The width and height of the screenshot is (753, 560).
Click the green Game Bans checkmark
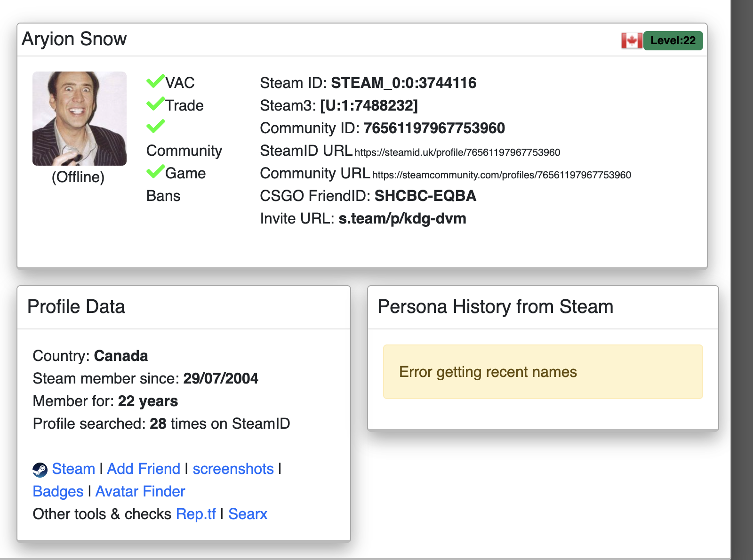pos(155,172)
